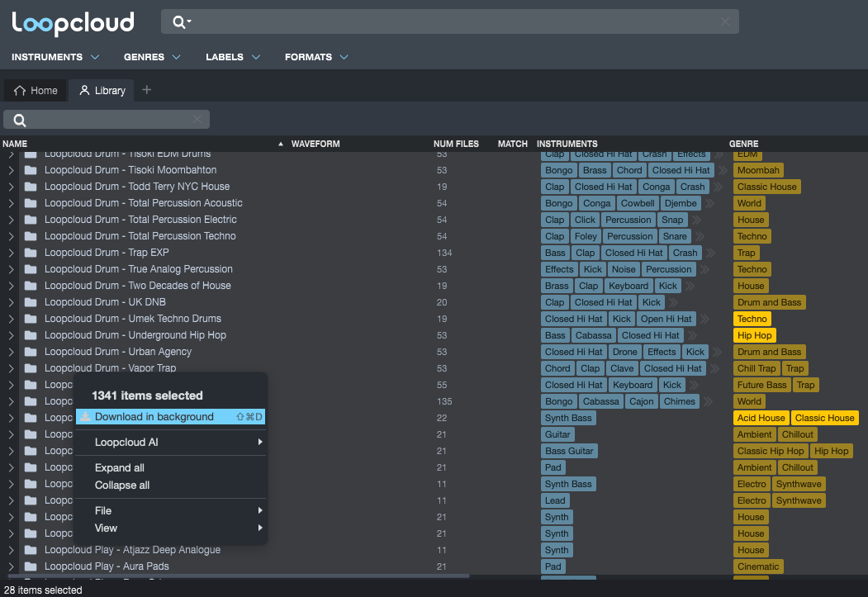Open the Instruments filter dropdown
Viewport: 868px width, 597px height.
[55, 57]
